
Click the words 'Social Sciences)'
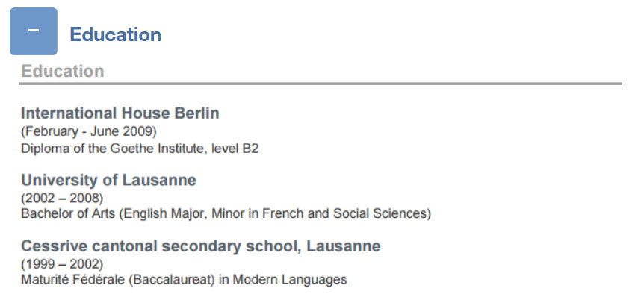[382, 213]
